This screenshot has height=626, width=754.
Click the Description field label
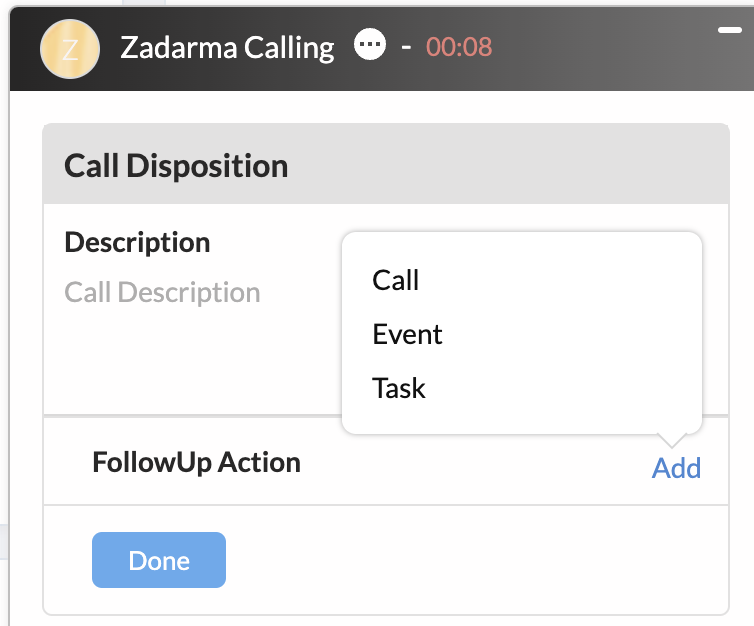click(137, 242)
